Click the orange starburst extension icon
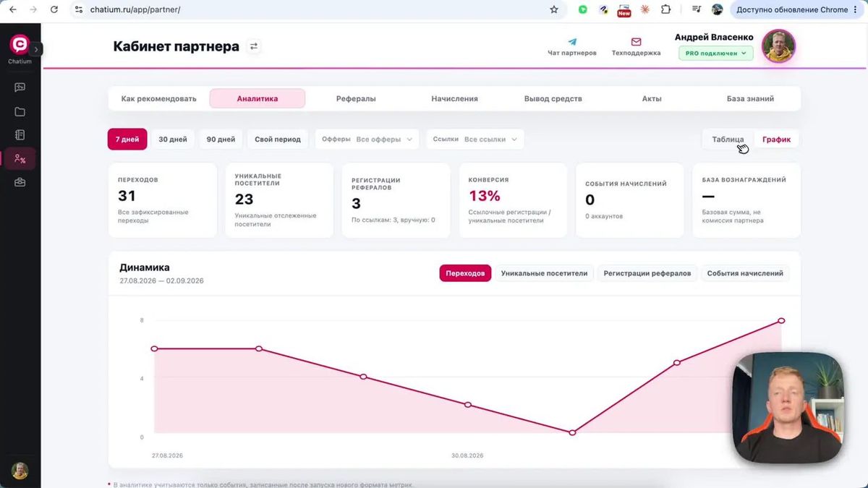868x488 pixels. coord(644,9)
